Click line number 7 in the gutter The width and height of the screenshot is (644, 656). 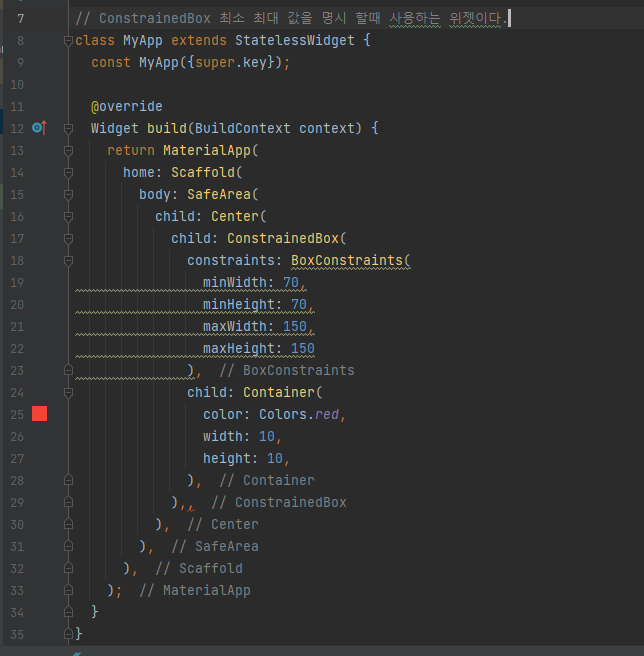21,18
